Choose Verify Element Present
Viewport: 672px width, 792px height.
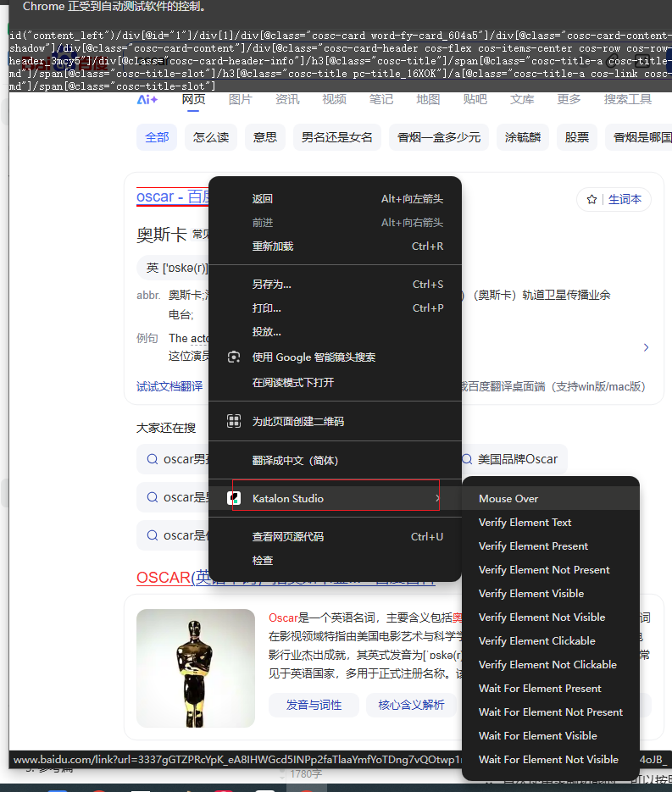coord(551,546)
